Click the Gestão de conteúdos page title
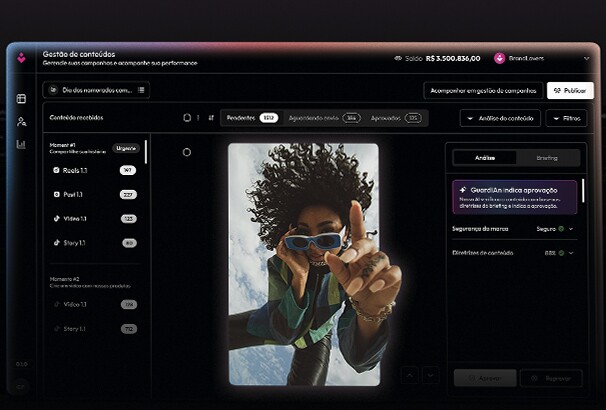This screenshot has height=410, width=606. pos(79,54)
